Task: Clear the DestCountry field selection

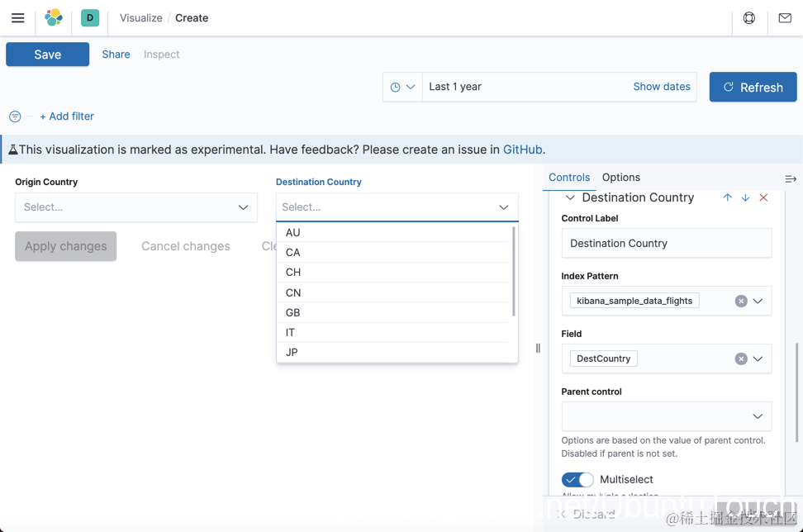Action: click(x=741, y=359)
